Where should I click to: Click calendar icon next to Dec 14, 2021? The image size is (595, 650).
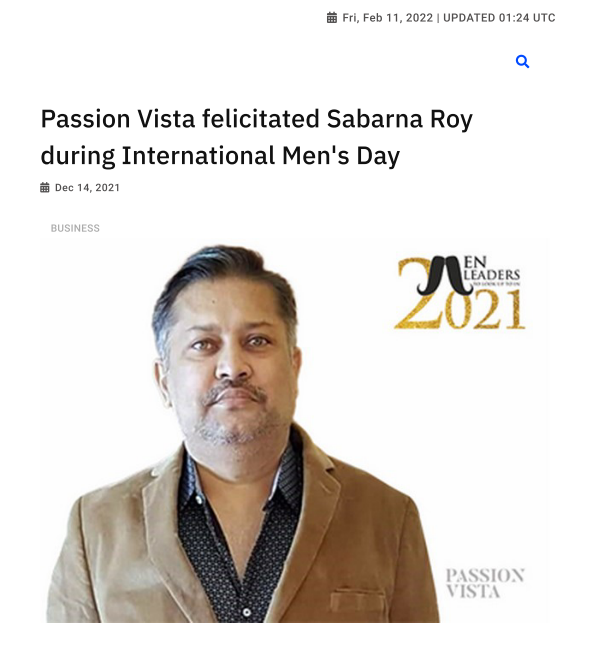point(45,187)
